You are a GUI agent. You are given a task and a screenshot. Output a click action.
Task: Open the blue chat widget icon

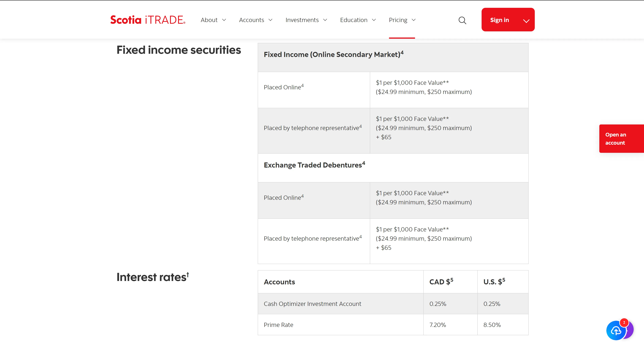coord(616,330)
